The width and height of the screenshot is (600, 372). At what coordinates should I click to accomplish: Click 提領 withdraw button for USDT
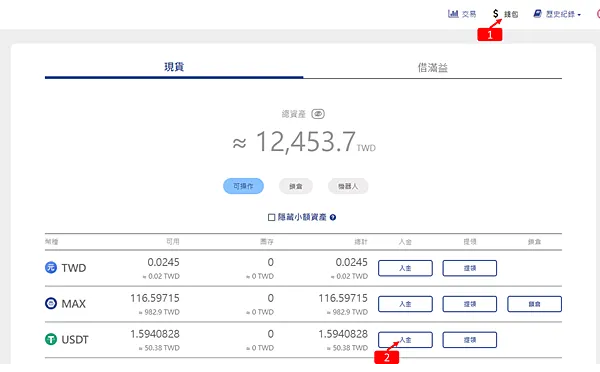pos(470,340)
